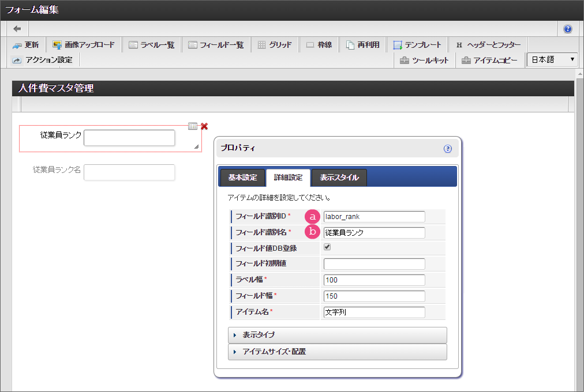Toggle the フィールド値DB登録 checkbox
This screenshot has height=392, width=584.
[x=327, y=247]
